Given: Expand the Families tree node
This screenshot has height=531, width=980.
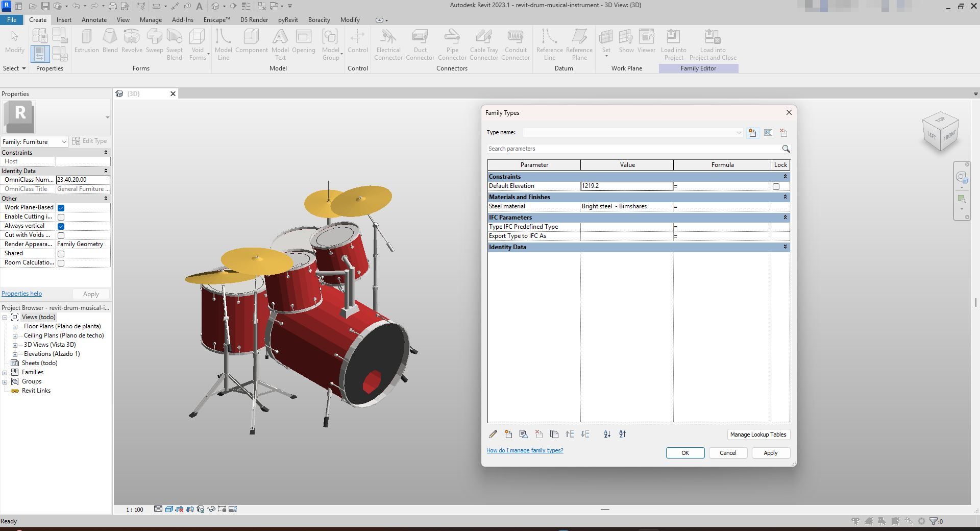Looking at the screenshot, I should coord(5,373).
